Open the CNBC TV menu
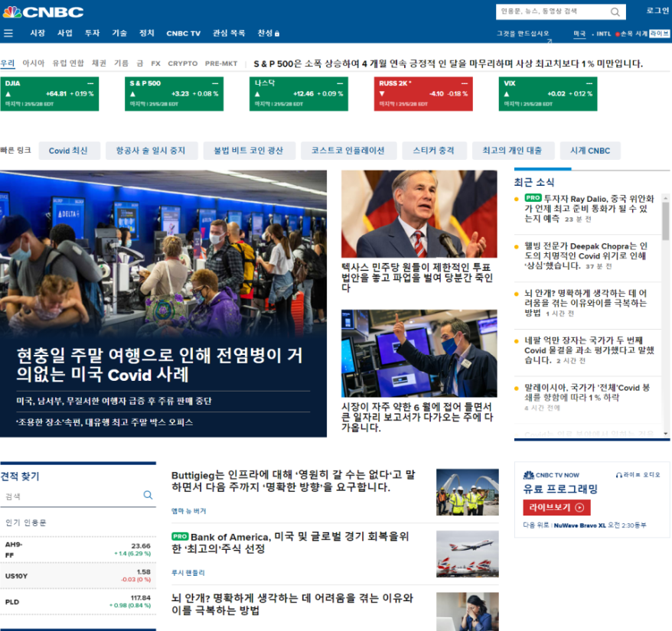Viewport: 672px width, 631px height. pyautogui.click(x=184, y=34)
